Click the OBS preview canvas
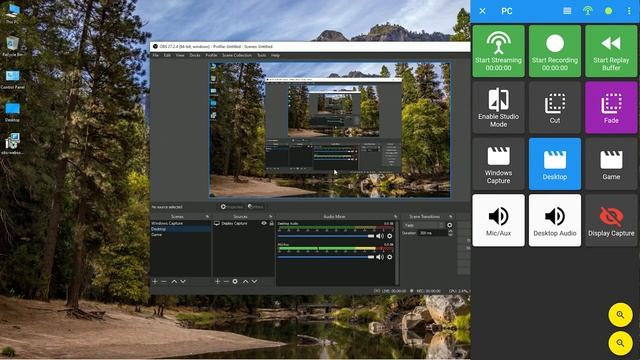This screenshot has width=640, height=360. pyautogui.click(x=330, y=130)
